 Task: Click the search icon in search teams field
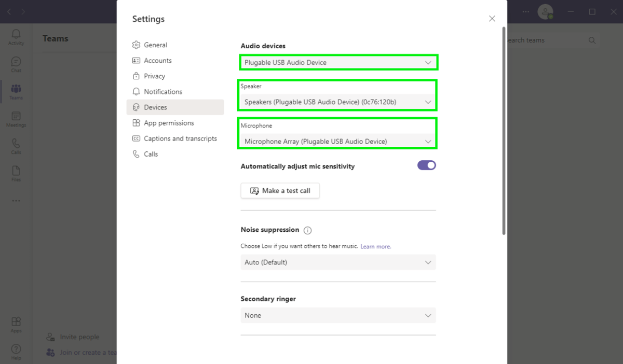[592, 40]
